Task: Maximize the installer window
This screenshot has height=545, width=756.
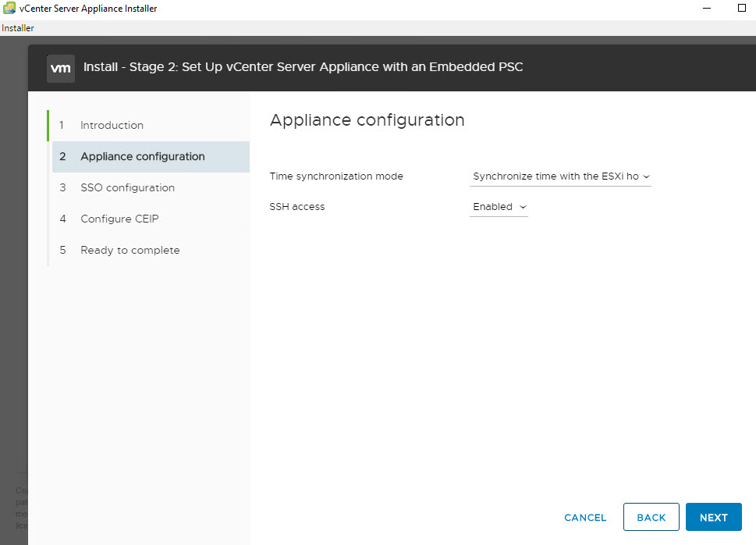Action: tap(741, 9)
